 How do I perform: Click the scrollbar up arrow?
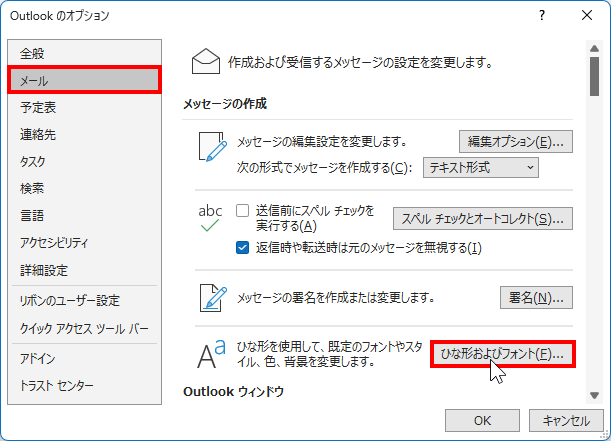(x=594, y=48)
